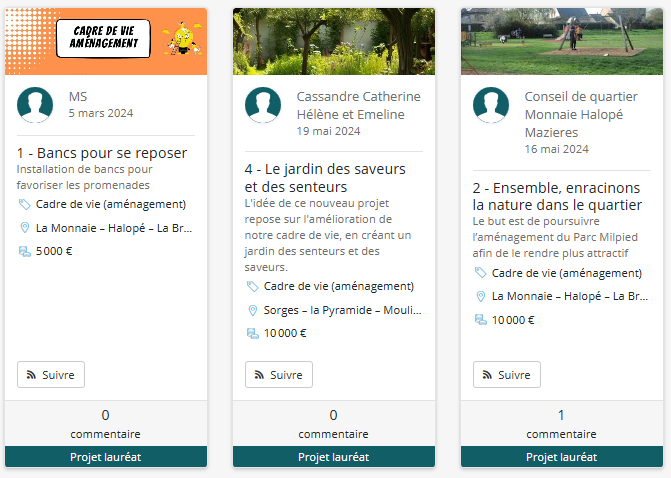Image resolution: width=671 pixels, height=478 pixels.
Task: Click the location pin icon in the Bancs card
Action: 25,228
